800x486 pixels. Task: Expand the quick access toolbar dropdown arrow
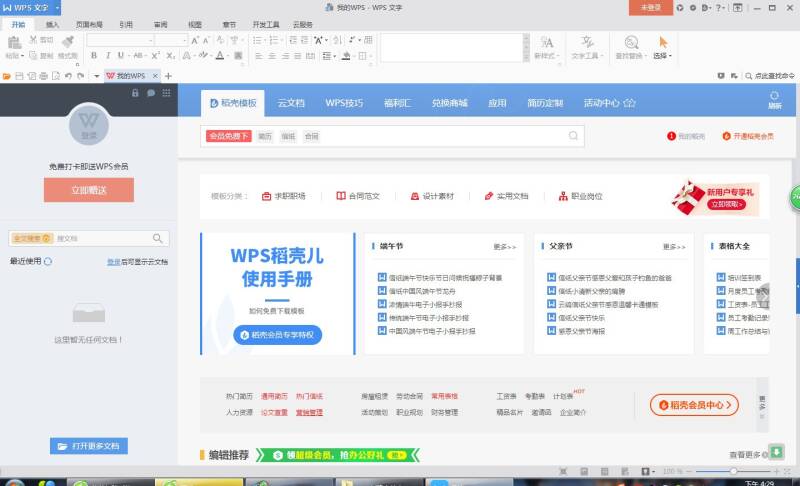tap(96, 76)
